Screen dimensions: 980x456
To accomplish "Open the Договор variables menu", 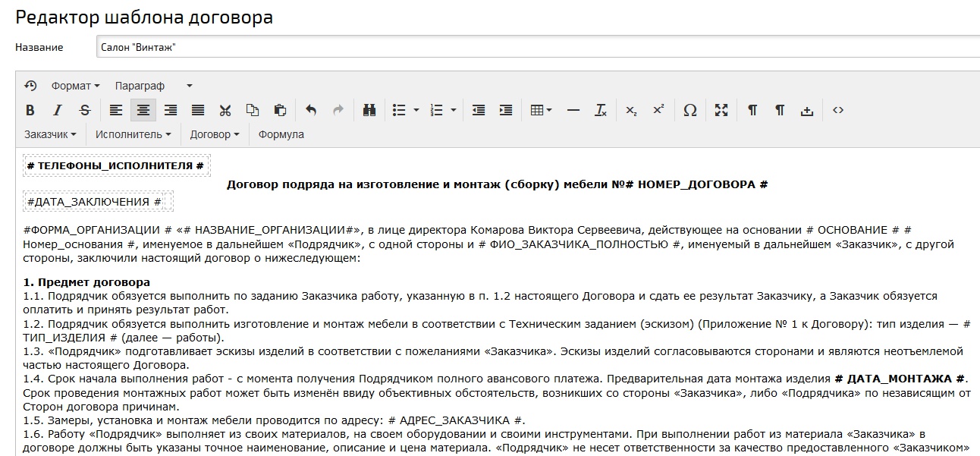I will click(215, 134).
